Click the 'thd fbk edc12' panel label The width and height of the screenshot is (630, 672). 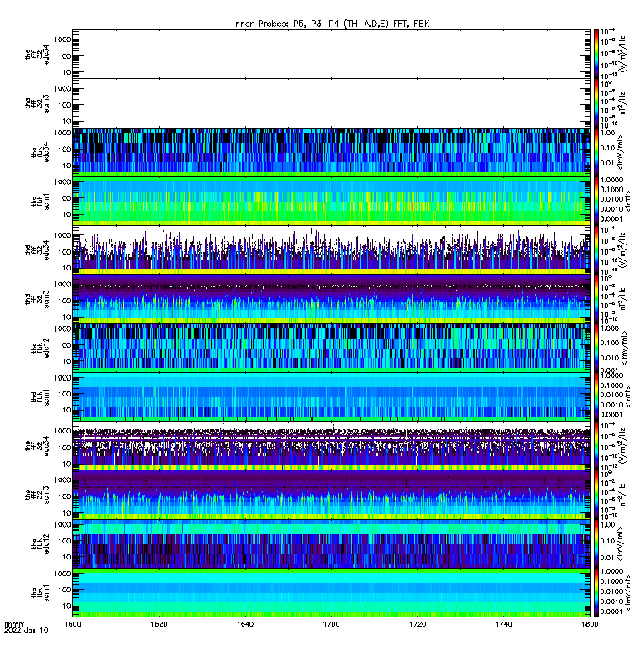coord(39,348)
